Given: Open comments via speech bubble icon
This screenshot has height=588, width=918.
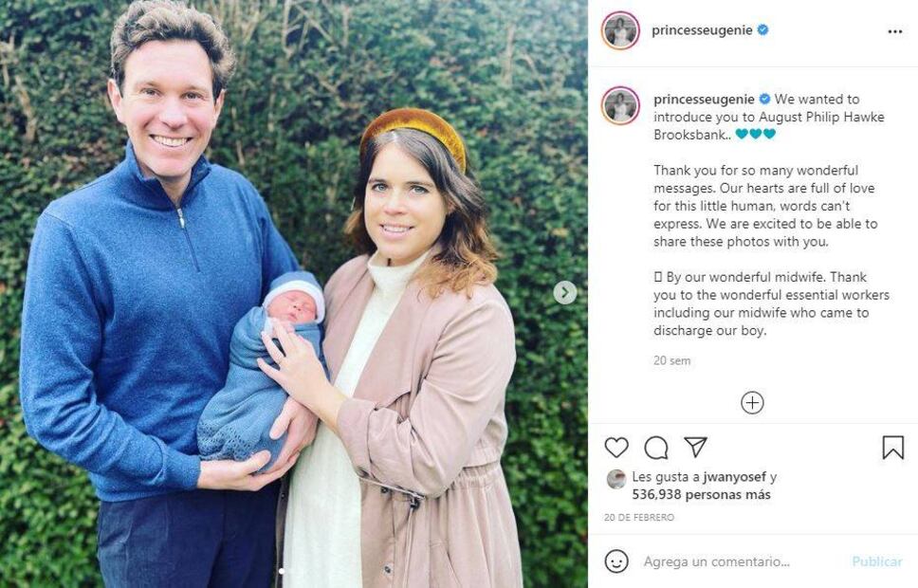Looking at the screenshot, I should [x=656, y=448].
